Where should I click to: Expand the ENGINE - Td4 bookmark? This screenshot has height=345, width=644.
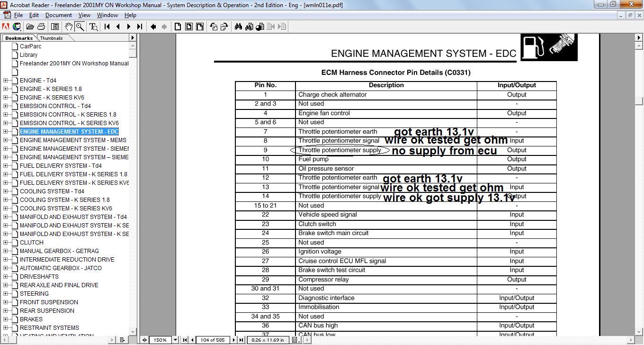coord(6,81)
